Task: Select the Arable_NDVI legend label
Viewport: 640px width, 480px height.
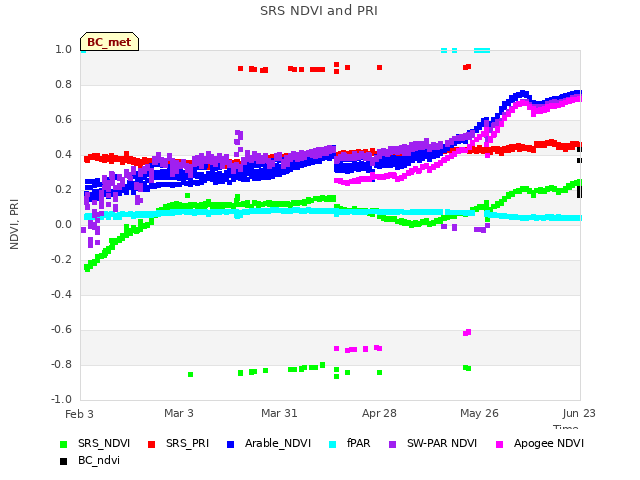Action: click(278, 444)
